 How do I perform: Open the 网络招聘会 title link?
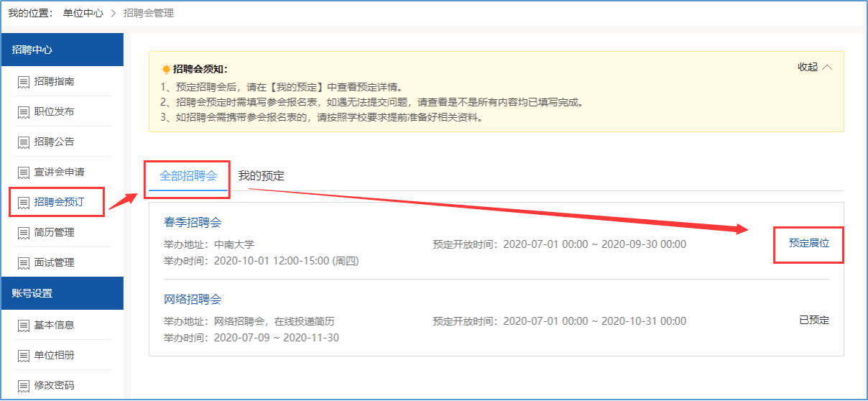click(193, 299)
